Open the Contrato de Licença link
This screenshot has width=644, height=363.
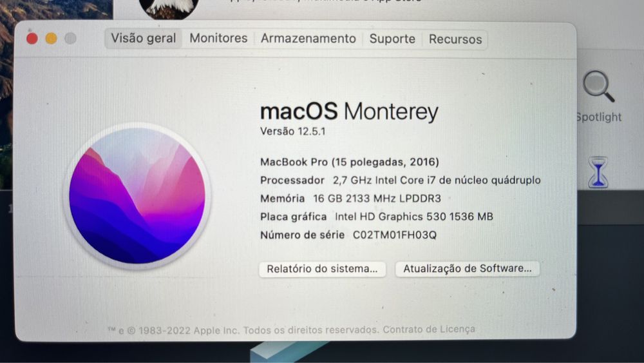click(x=429, y=329)
